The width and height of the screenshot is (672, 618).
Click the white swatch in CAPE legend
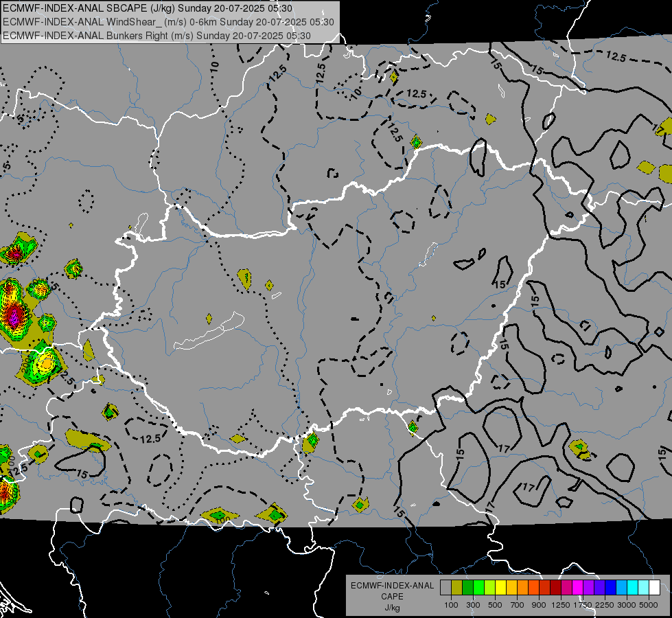(x=654, y=587)
